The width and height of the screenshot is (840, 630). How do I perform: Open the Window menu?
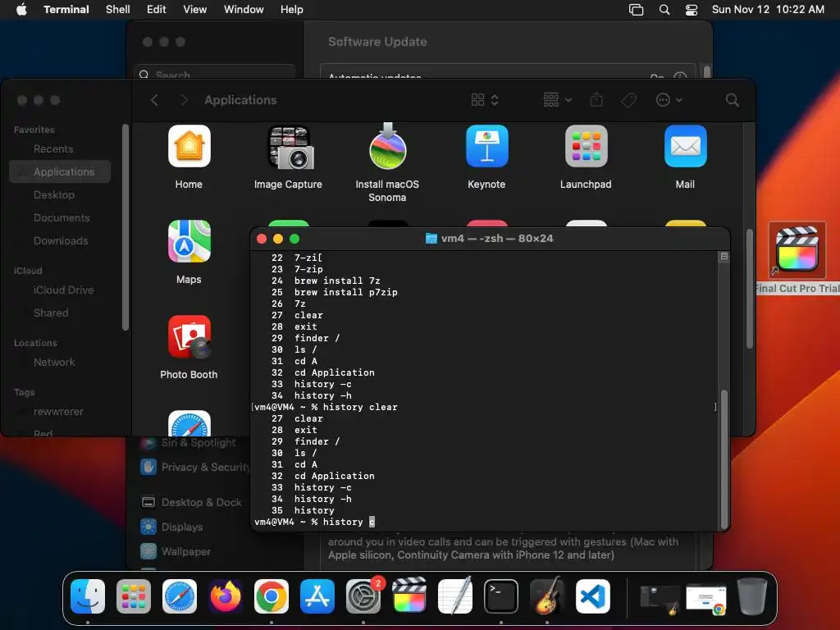[x=244, y=9]
